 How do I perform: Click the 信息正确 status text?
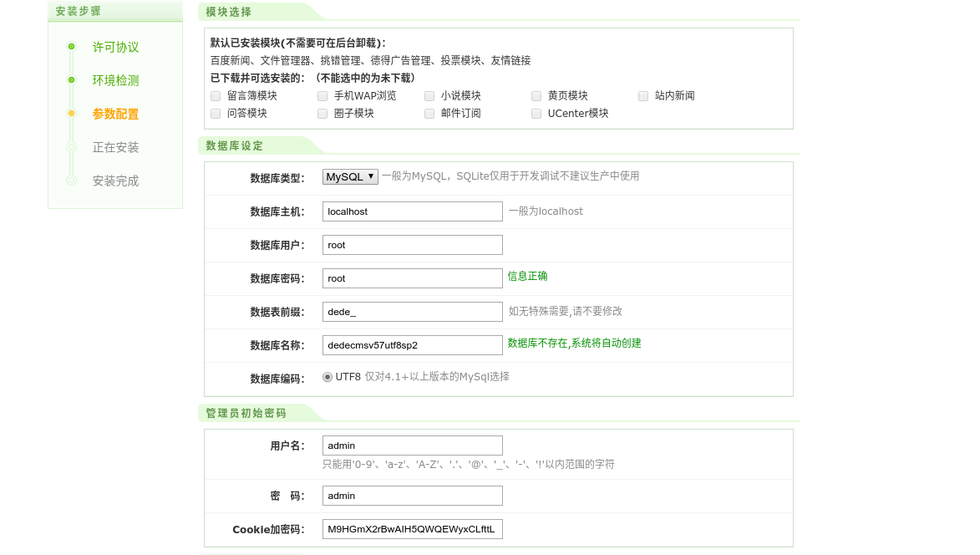coord(527,277)
